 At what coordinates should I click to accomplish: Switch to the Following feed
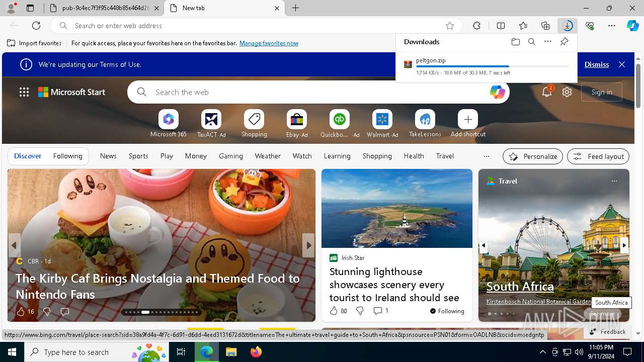(x=67, y=156)
